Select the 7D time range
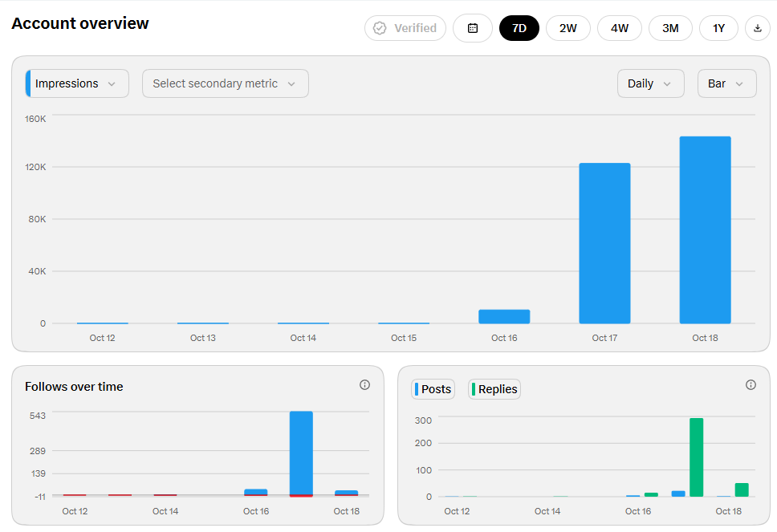777x532 pixels. [x=519, y=28]
